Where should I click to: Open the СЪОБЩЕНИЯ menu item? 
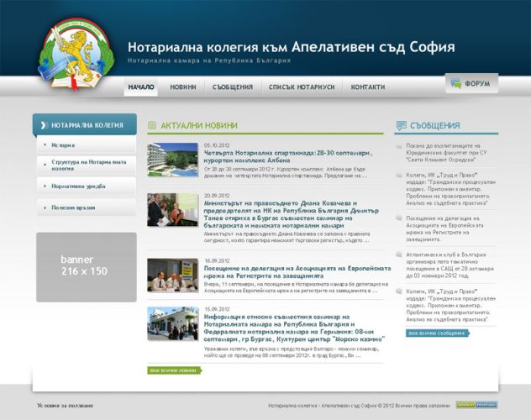click(x=233, y=87)
